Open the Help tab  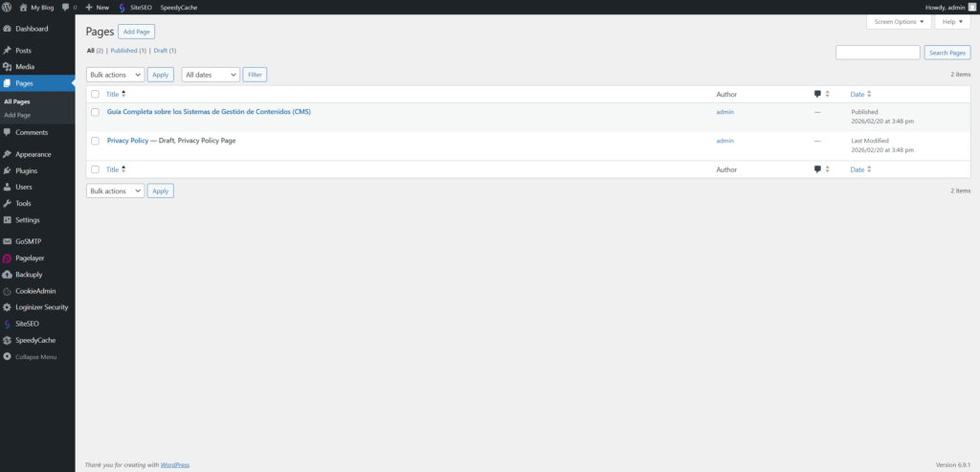click(952, 21)
